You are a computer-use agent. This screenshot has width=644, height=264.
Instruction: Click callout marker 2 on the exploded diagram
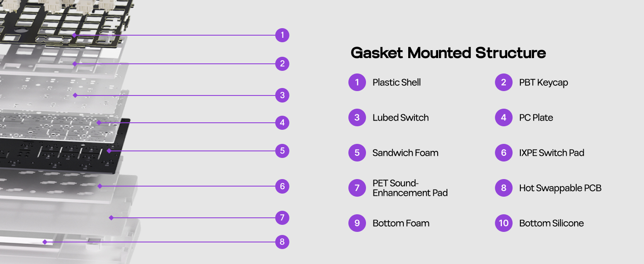282,64
